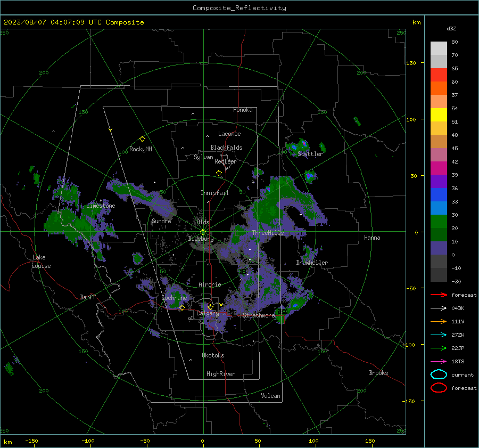The height and width of the screenshot is (448, 479).
Task: Click the cyan 'current' ellipse legend symbol
Action: pos(439,374)
